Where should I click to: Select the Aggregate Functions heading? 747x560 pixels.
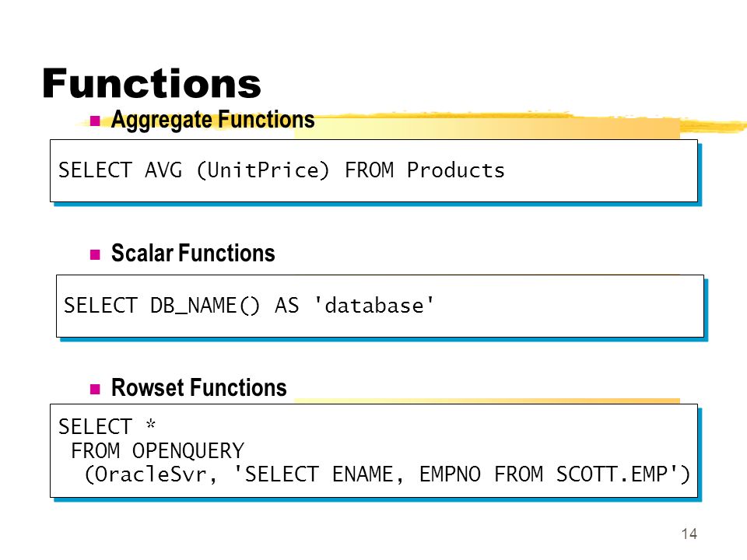[x=212, y=120]
